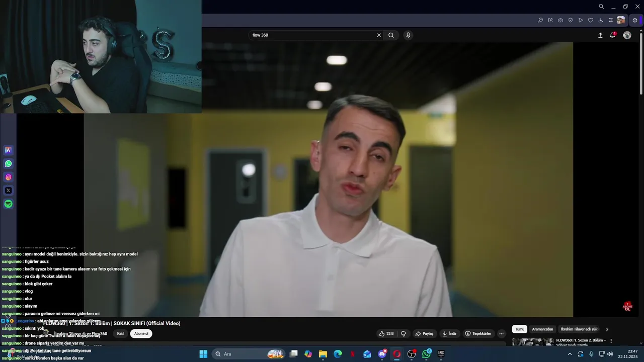Click the Katıl join button
The width and height of the screenshot is (644, 362).
(x=121, y=334)
